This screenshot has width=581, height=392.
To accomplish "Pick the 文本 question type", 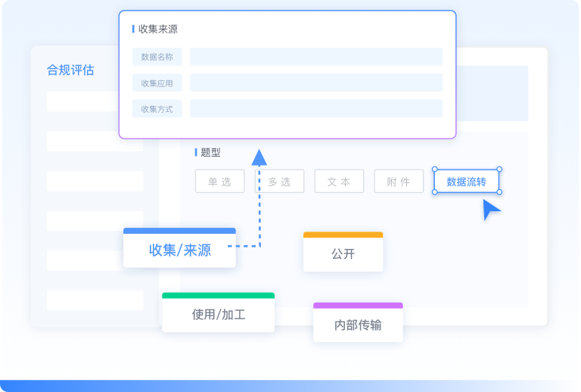I will 339,182.
